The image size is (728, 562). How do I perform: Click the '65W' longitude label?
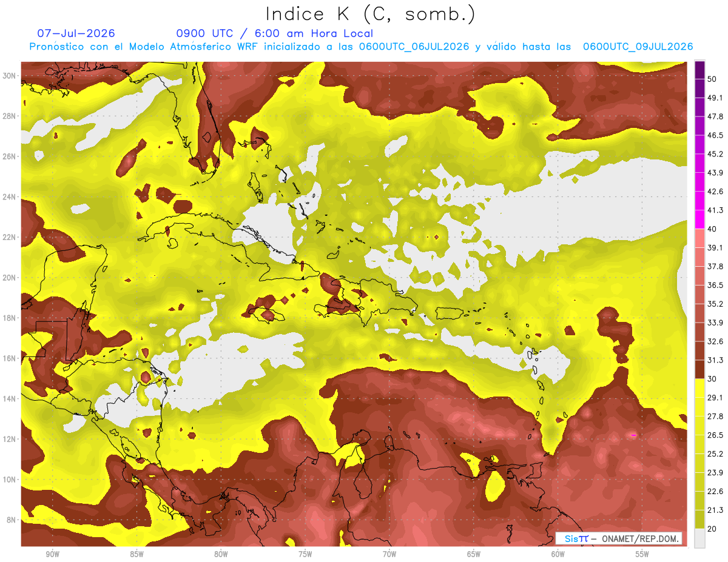tap(474, 554)
